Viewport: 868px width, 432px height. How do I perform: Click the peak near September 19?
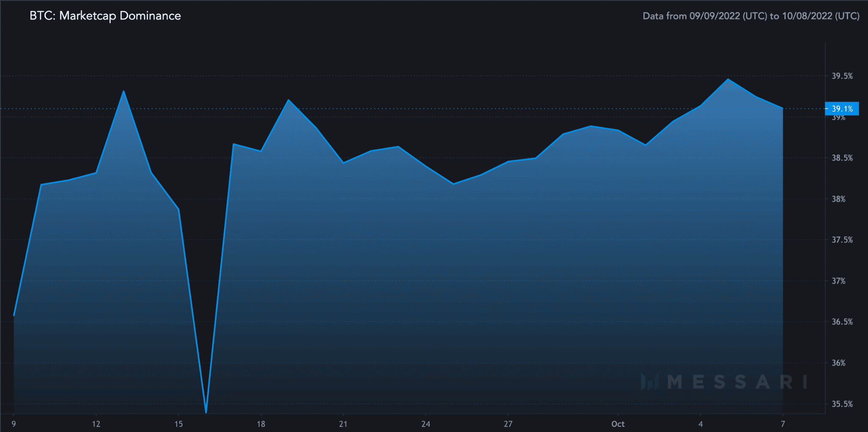289,100
